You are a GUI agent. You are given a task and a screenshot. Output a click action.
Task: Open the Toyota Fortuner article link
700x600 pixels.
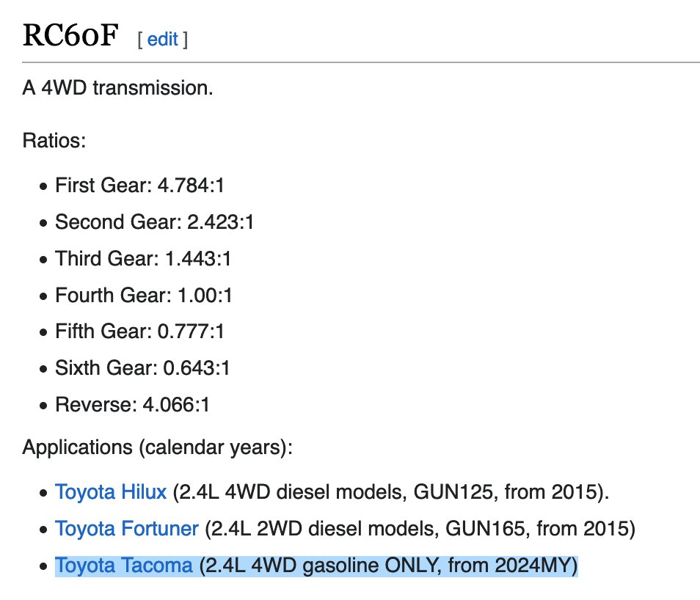(126, 528)
